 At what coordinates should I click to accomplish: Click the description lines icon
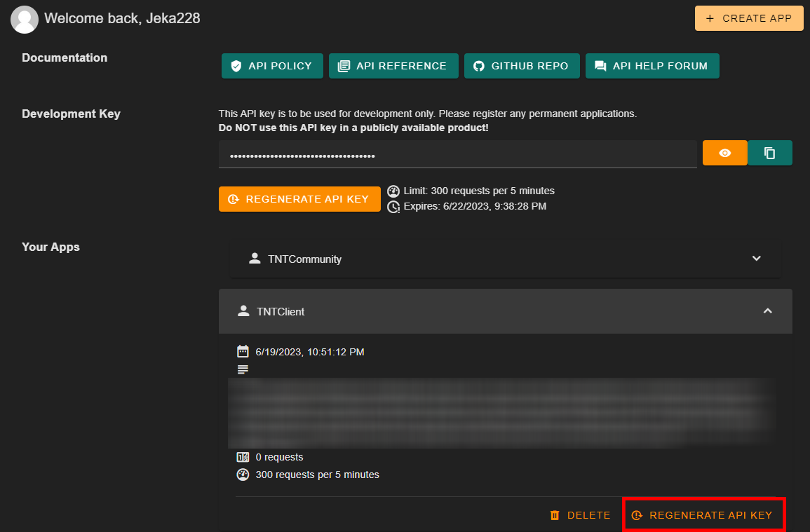click(243, 369)
